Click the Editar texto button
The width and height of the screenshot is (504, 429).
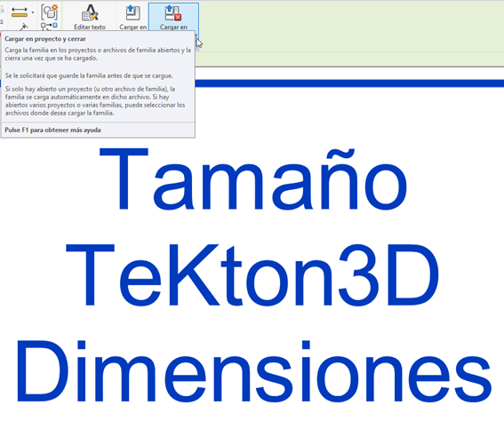coord(90,17)
